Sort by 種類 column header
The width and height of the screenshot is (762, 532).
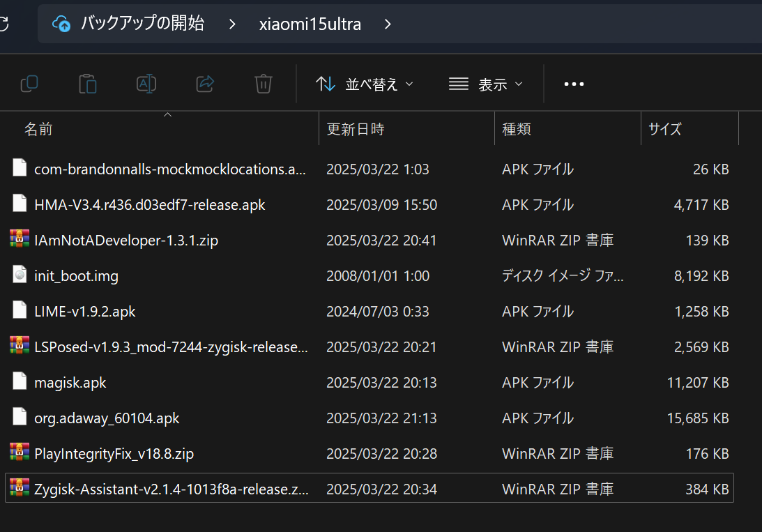point(517,129)
